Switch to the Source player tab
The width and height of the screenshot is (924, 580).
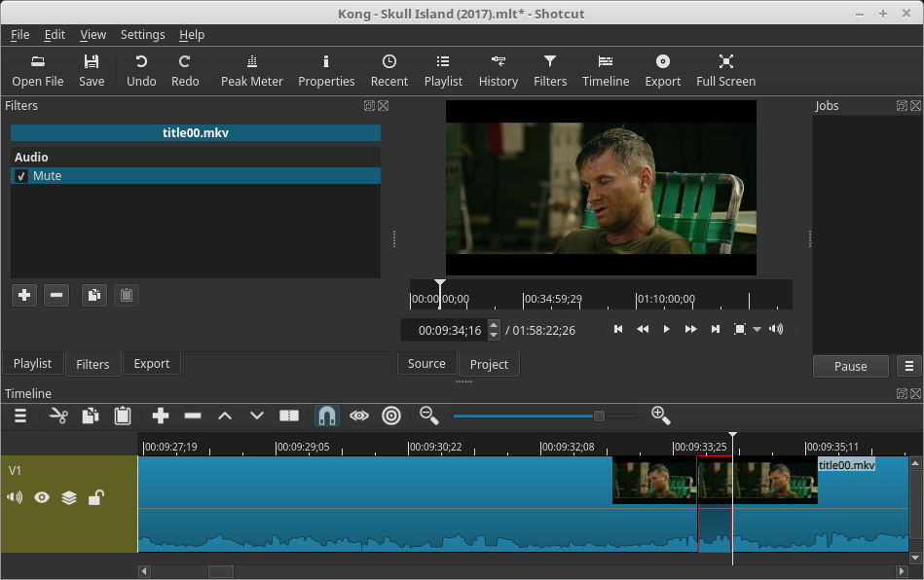(426, 363)
